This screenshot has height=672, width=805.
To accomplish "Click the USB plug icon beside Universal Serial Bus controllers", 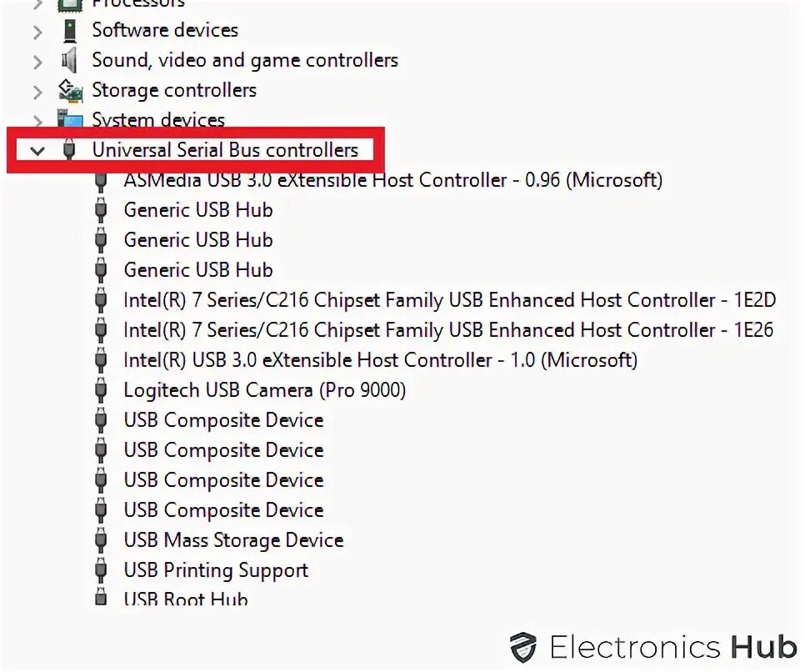I will [69, 149].
